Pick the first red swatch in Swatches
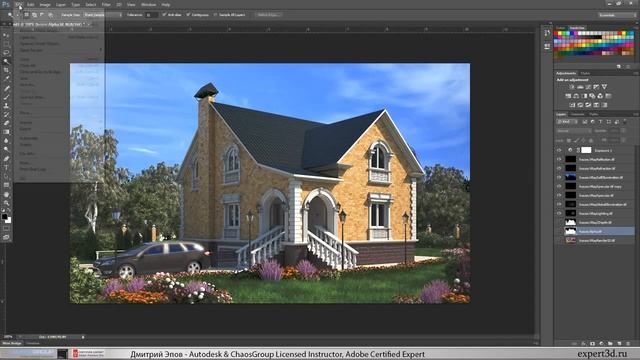This screenshot has width=640, height=360. [556, 33]
